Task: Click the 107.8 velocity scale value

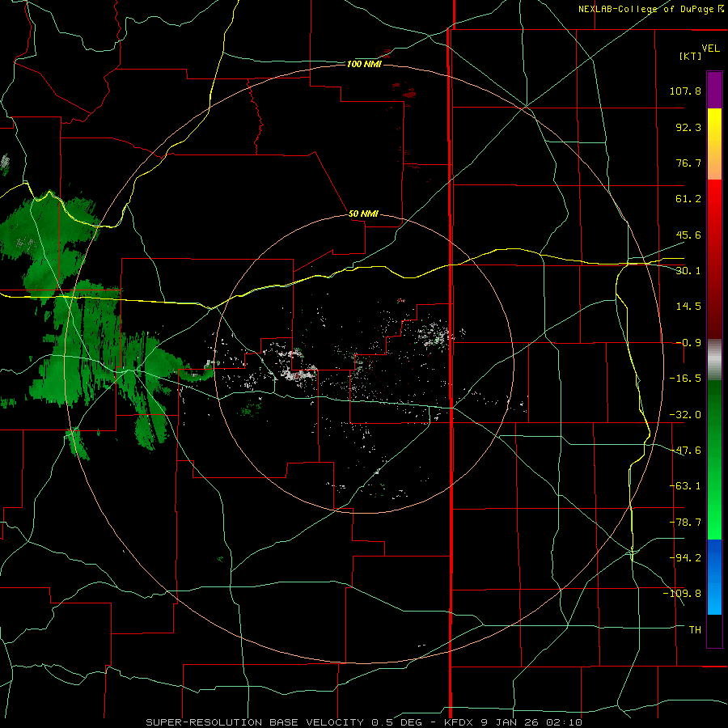Action: [685, 91]
